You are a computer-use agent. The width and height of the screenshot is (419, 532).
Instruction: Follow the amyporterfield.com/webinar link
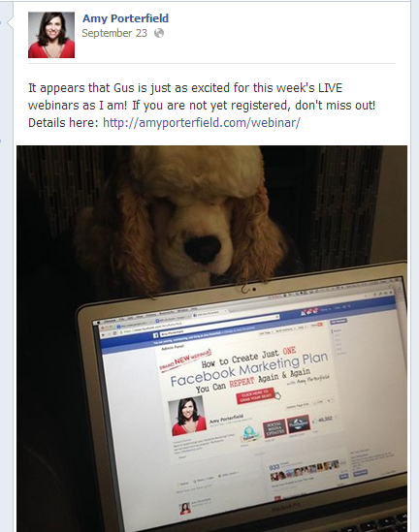(202, 122)
